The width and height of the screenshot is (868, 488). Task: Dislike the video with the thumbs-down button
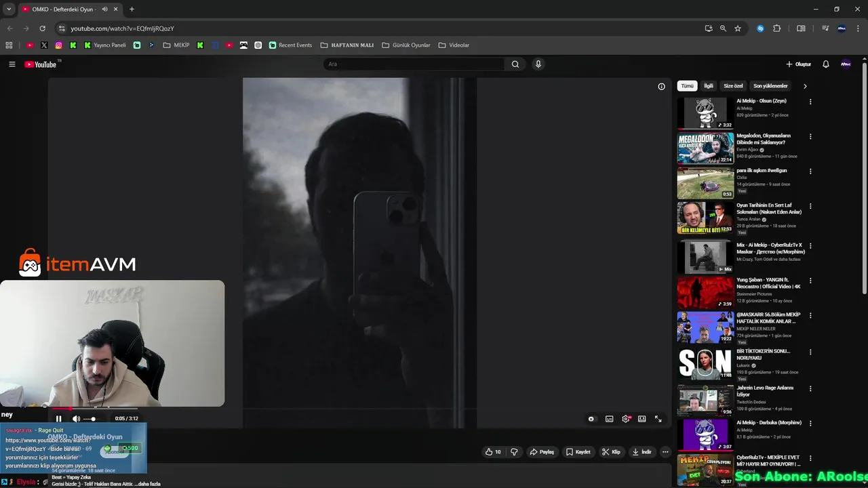(x=514, y=452)
